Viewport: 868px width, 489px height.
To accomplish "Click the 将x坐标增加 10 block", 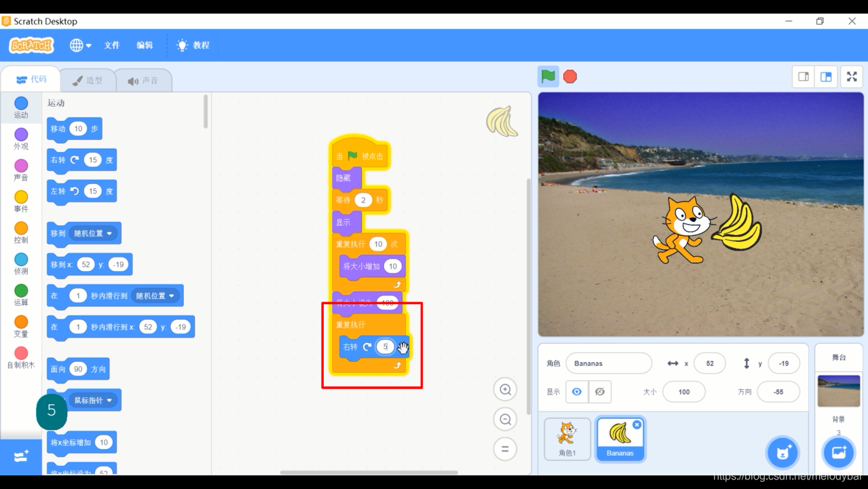I will point(81,442).
